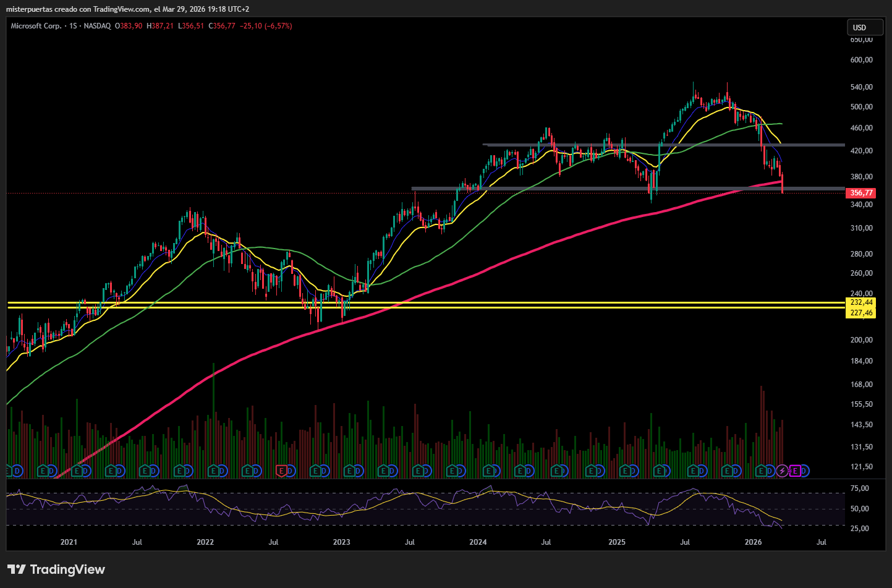Click the 155,50 price scale label
Screen dimensions: 892x588
tap(862, 404)
